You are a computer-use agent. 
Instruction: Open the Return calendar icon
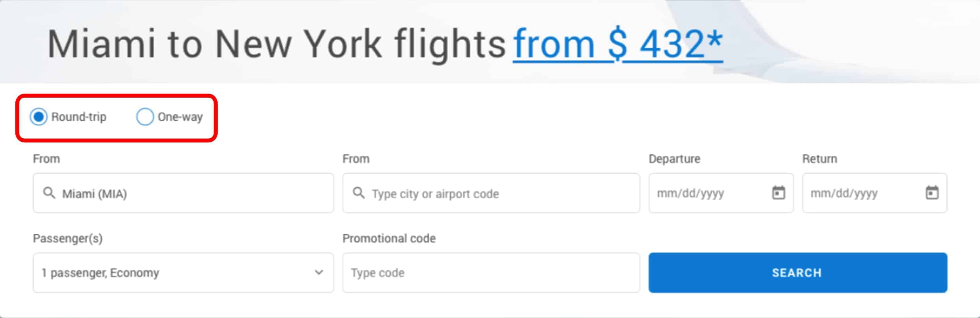(932, 193)
